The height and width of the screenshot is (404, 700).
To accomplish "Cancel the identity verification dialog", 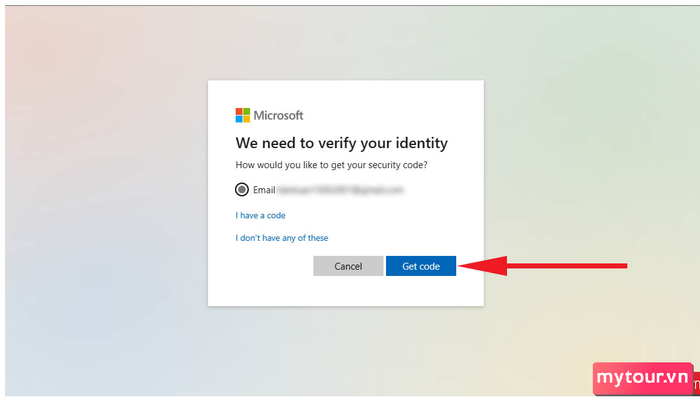I will (x=348, y=266).
